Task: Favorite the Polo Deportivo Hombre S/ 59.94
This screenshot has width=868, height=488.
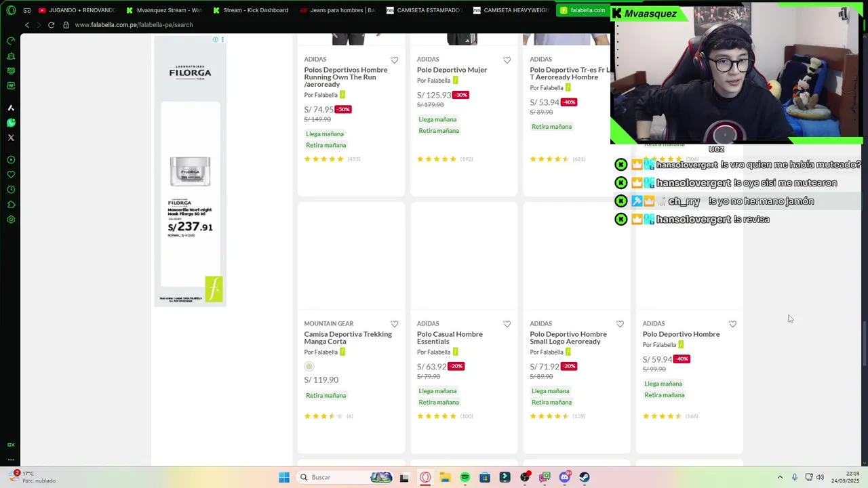Action: [732, 324]
